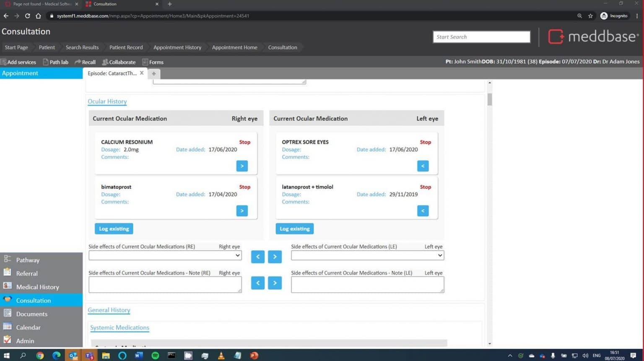Select the Recall toolbar icon
The image size is (644, 361).
pos(85,62)
